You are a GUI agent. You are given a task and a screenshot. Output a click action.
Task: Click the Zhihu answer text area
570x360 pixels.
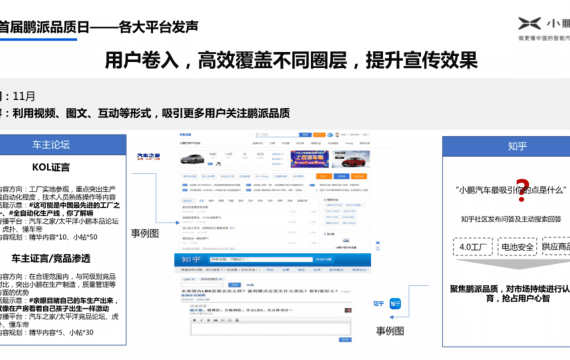(271, 329)
